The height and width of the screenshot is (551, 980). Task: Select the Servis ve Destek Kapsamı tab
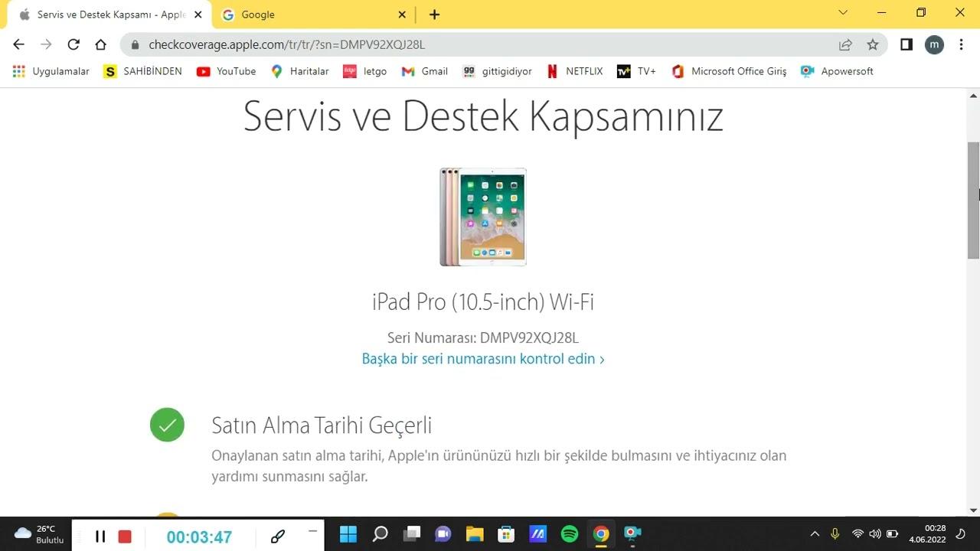[109, 15]
